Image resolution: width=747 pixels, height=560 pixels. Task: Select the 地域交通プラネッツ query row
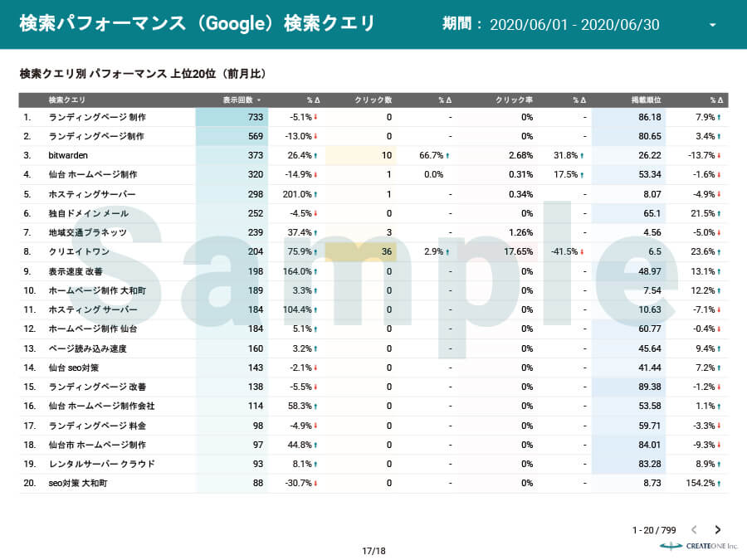(x=88, y=232)
